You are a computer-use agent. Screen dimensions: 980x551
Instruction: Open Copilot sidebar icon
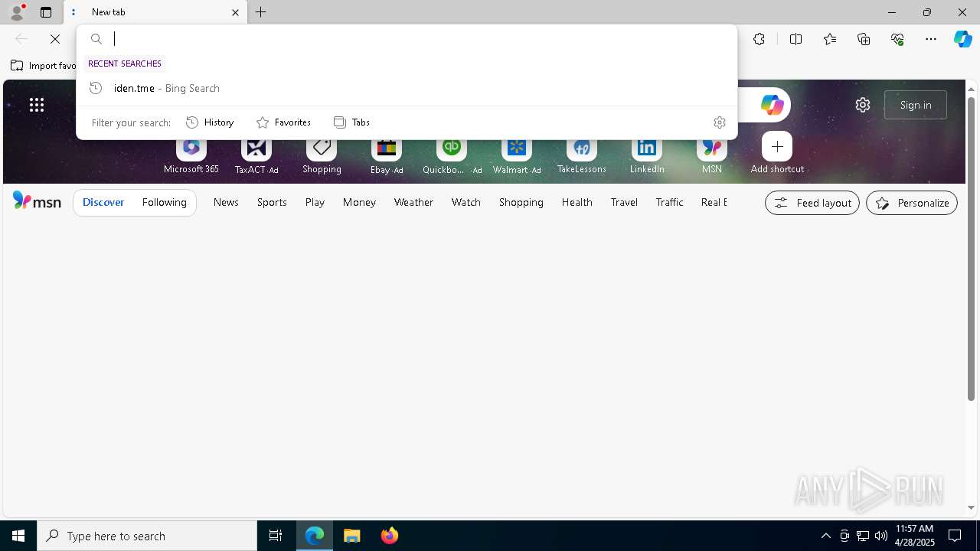point(963,39)
